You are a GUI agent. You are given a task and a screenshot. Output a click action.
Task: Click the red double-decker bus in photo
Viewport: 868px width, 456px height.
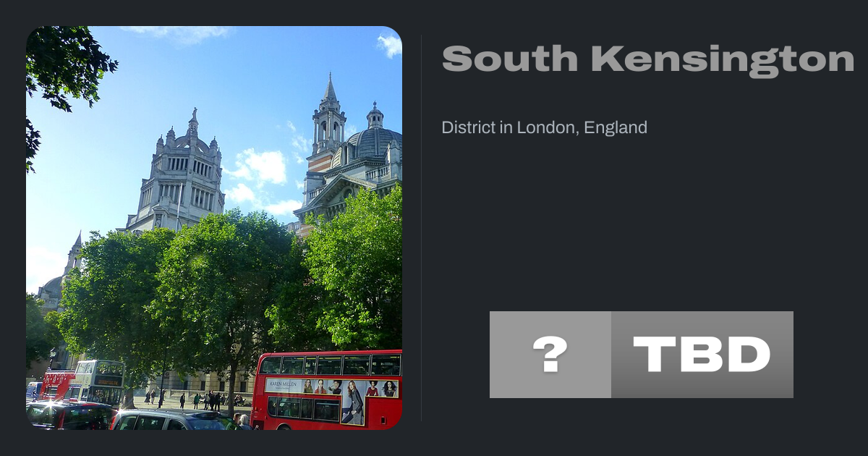(x=327, y=390)
